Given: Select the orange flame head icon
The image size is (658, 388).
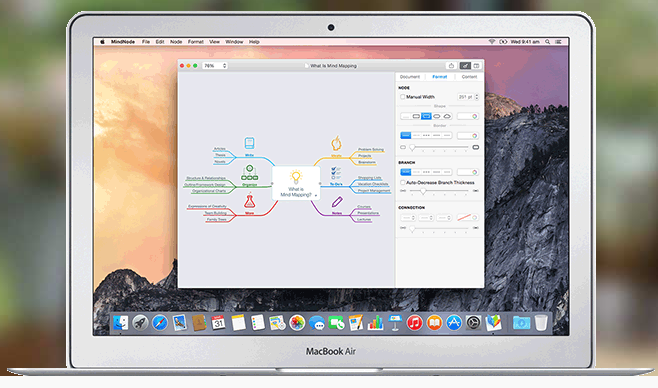Looking at the screenshot, I should 336,143.
